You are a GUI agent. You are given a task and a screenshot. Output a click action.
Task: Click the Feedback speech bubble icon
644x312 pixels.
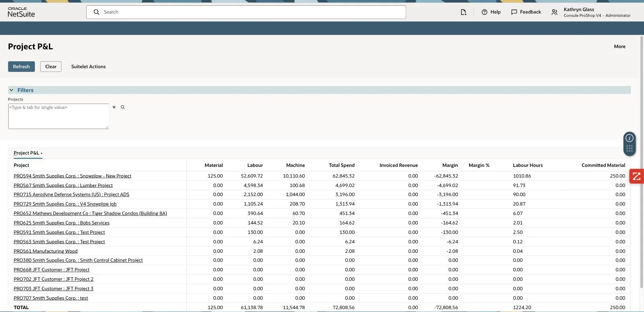click(514, 12)
